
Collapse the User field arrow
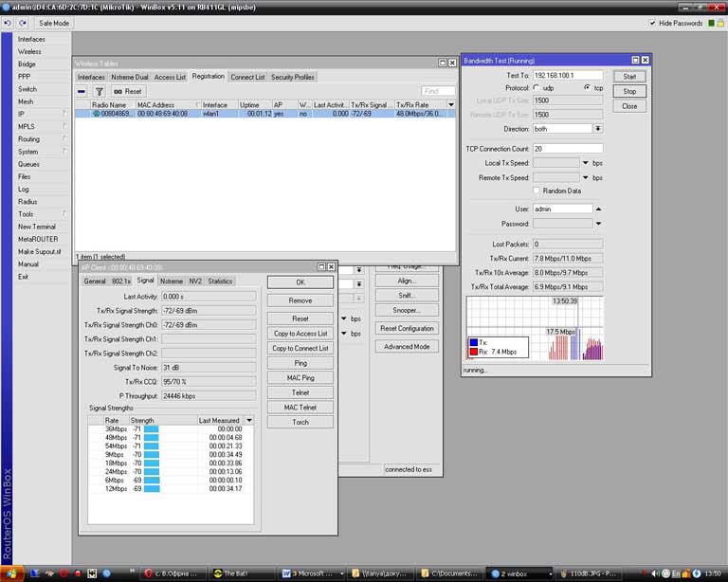pos(598,209)
